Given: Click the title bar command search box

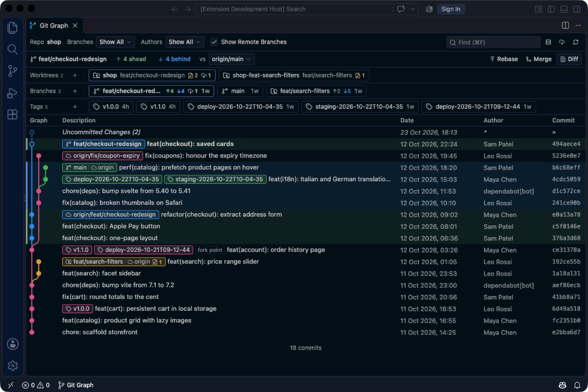Looking at the screenshot, I should [294, 9].
